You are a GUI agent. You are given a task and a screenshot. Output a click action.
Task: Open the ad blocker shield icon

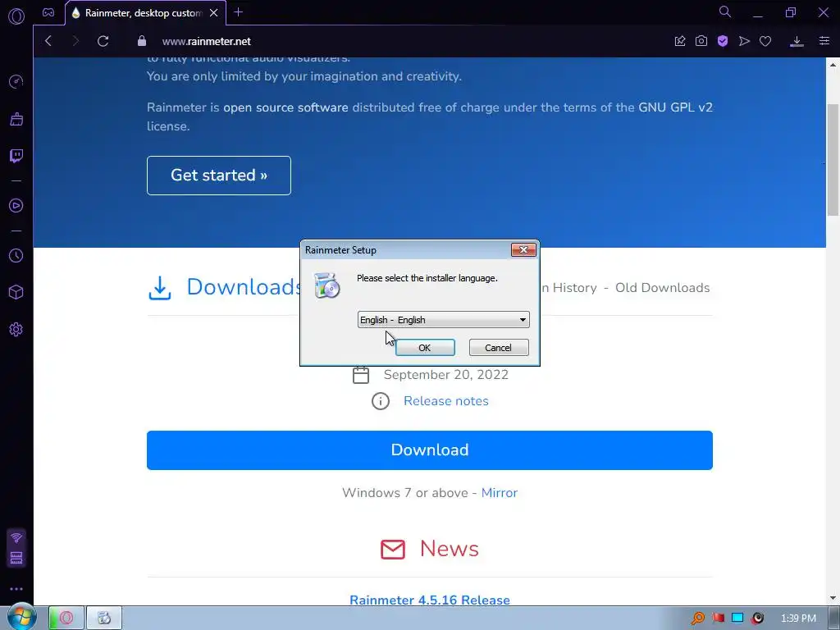[x=723, y=41]
